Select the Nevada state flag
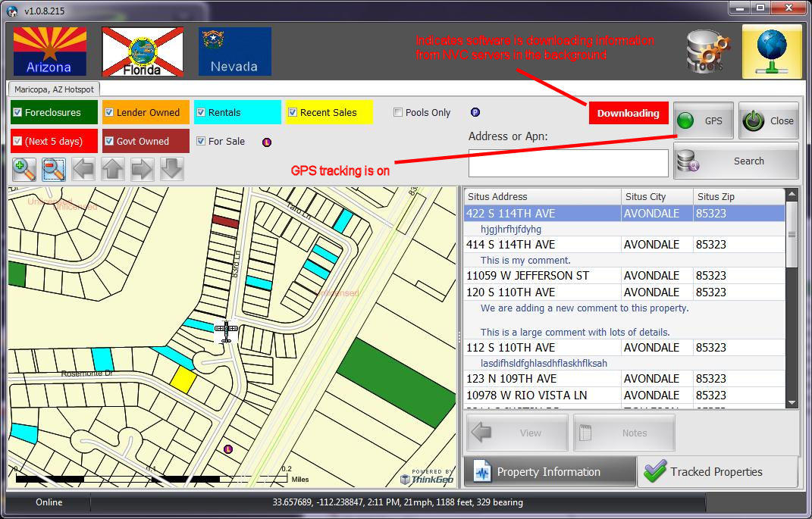812x519 pixels. [234, 52]
